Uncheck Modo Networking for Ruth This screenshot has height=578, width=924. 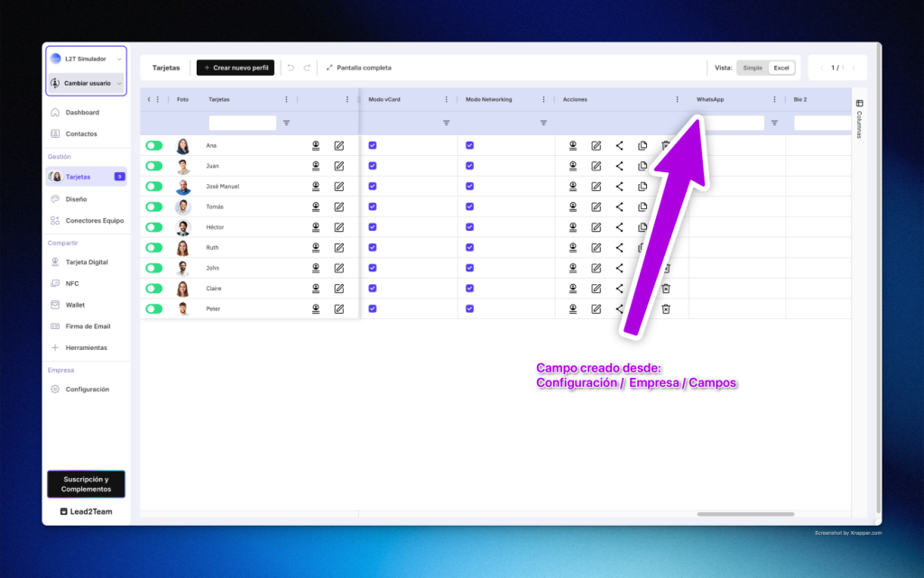click(x=469, y=248)
